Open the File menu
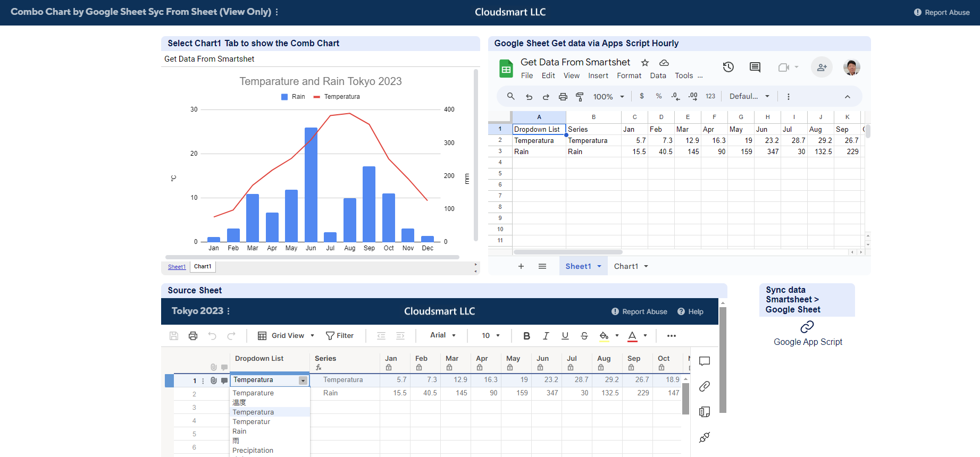980x457 pixels. (527, 76)
